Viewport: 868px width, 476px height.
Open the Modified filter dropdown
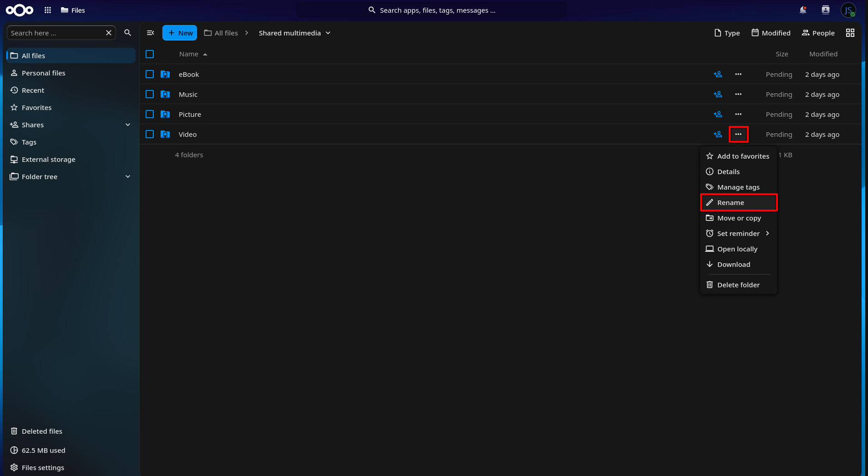771,33
